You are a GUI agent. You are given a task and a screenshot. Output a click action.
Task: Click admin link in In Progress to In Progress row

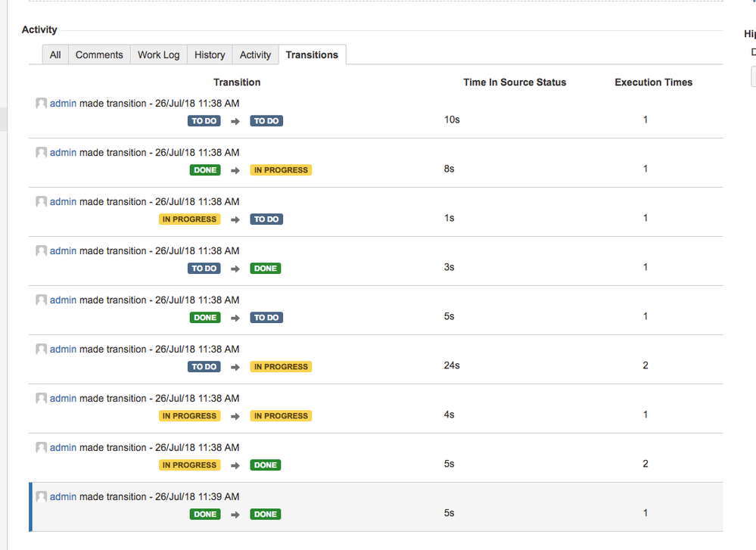[x=63, y=398]
